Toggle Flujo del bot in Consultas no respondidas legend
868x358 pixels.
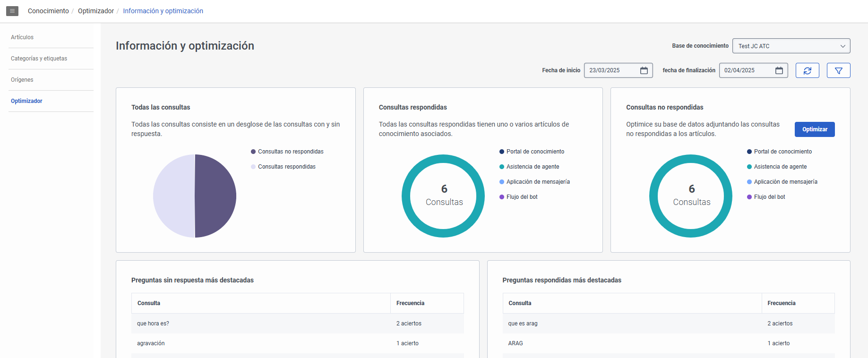tap(766, 197)
